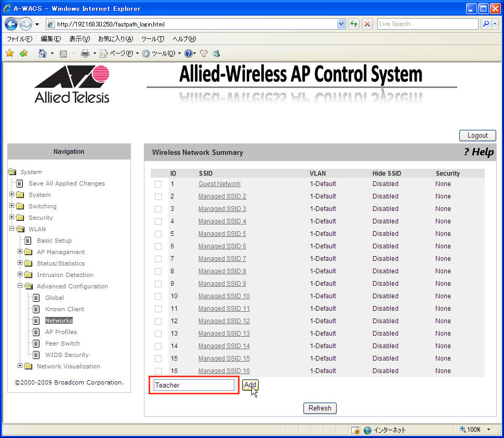The image size is (504, 438).
Task: Click the Add button
Action: tap(250, 384)
